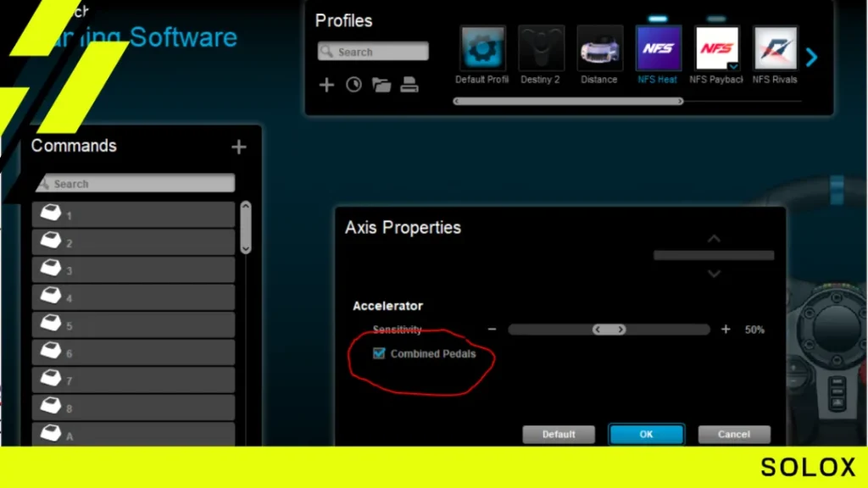Select command key A in list
This screenshot has width=868, height=488.
pyautogui.click(x=133, y=435)
